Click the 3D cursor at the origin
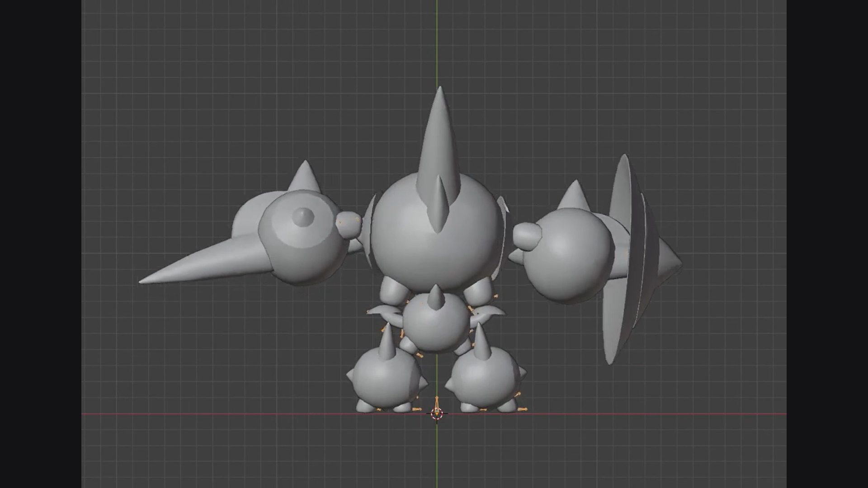The image size is (868, 488). pyautogui.click(x=437, y=413)
